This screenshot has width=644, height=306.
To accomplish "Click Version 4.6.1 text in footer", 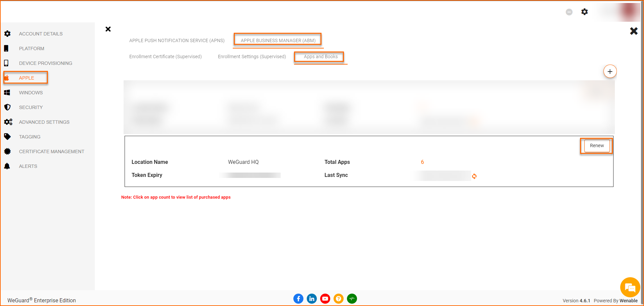I will (x=576, y=301).
